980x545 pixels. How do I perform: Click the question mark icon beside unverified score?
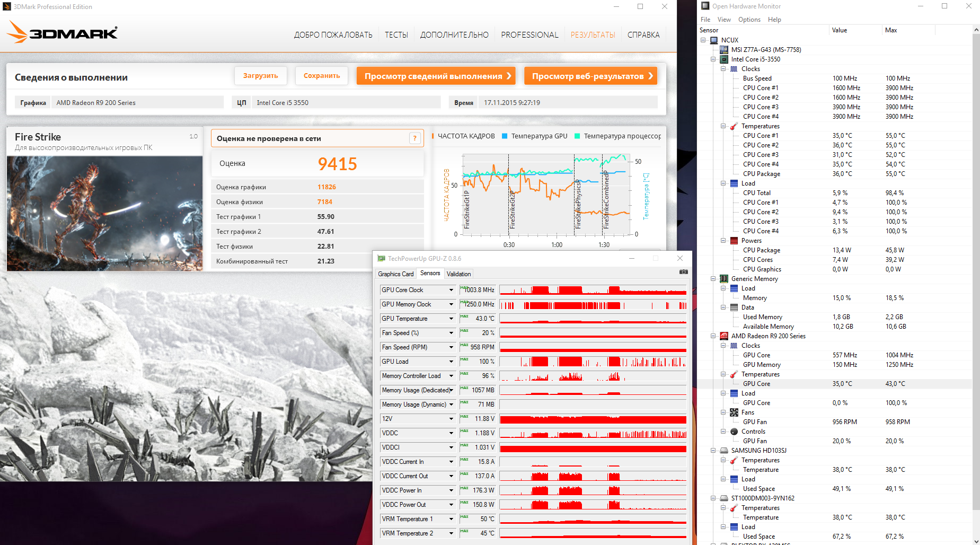(415, 138)
